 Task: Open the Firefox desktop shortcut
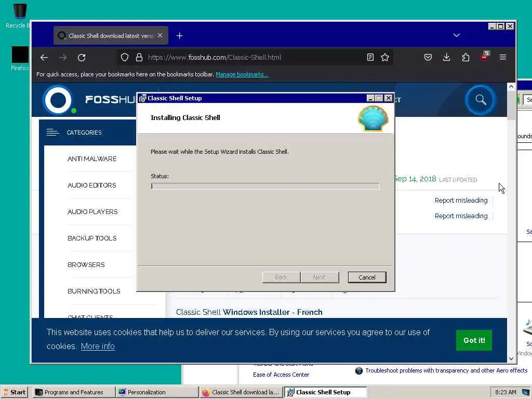pos(19,58)
